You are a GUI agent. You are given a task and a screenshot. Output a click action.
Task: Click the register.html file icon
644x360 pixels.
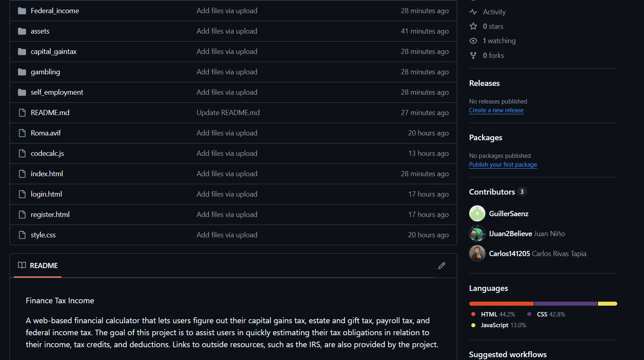(22, 215)
